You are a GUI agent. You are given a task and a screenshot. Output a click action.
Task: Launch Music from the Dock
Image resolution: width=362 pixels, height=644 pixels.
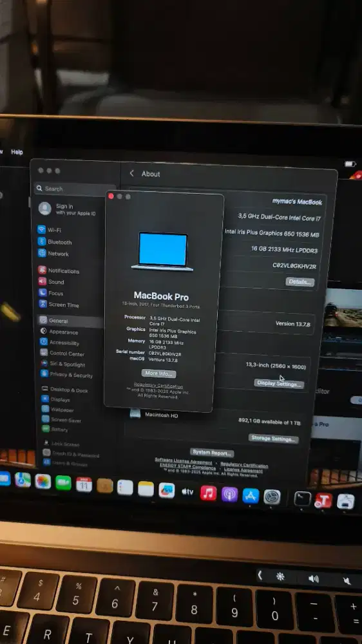(208, 493)
